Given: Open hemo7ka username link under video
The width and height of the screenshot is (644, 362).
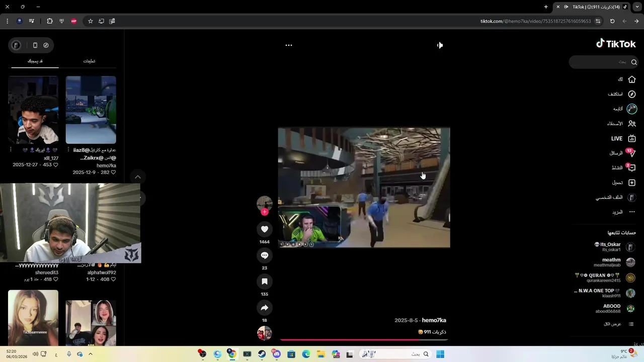Looking at the screenshot, I should click(434, 320).
